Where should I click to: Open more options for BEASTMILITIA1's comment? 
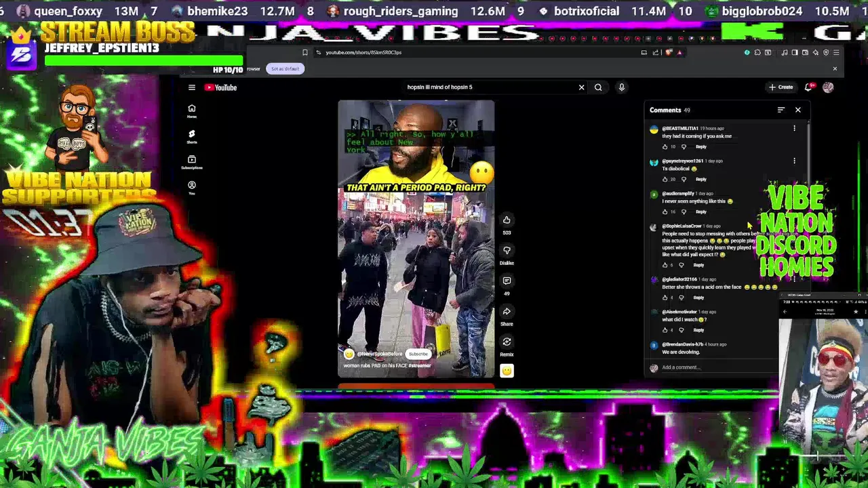(794, 128)
